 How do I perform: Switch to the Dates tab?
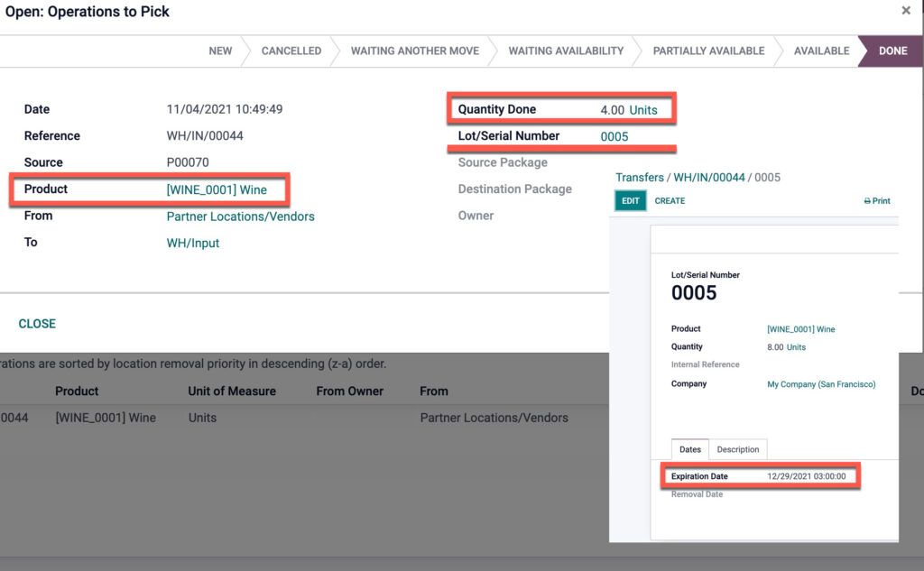690,449
